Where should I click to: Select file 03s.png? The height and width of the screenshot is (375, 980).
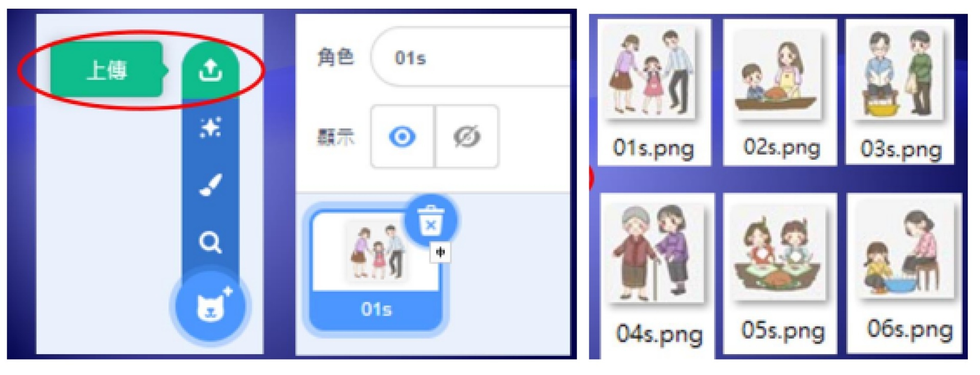coord(900,92)
